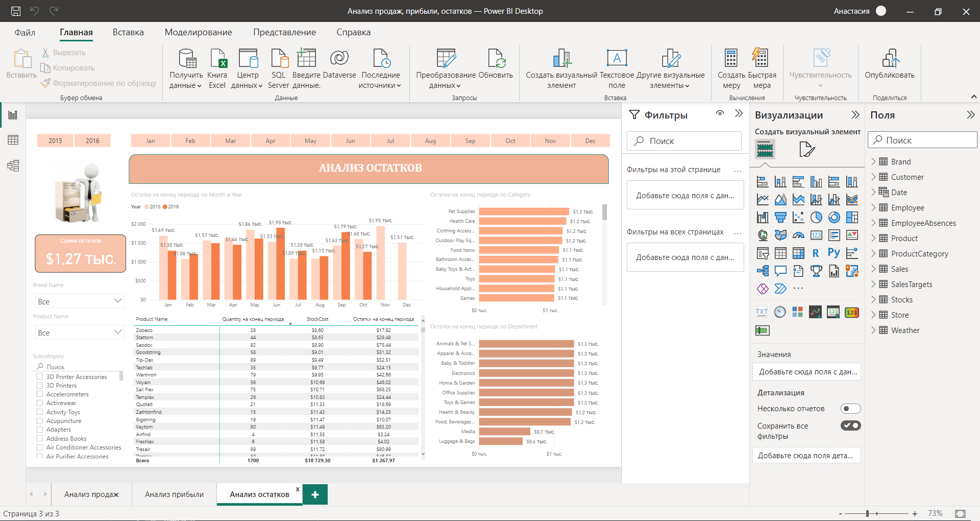
Task: Open Product Name dropdown slicer
Action: [x=80, y=333]
